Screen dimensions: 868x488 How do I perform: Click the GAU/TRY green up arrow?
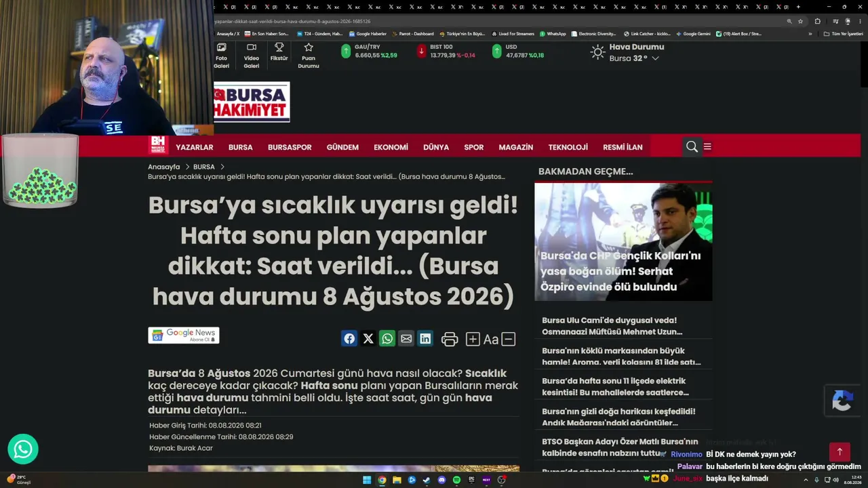346,51
